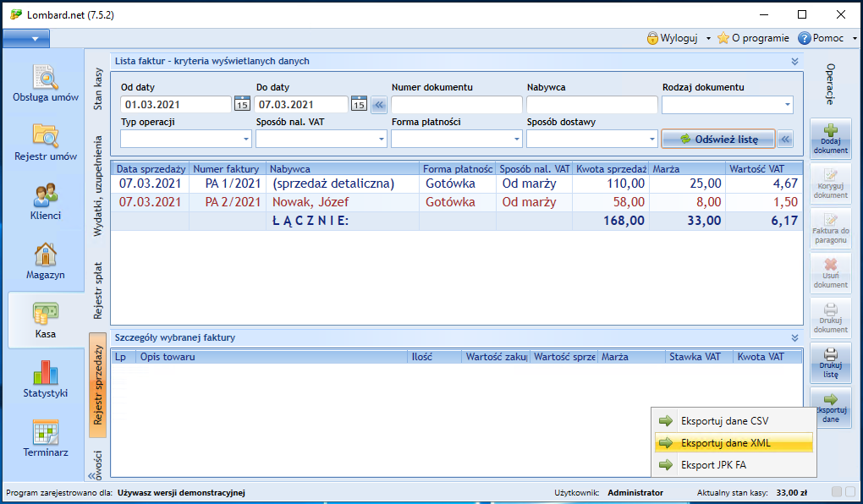Go to Klienci section
This screenshot has width=863, height=504.
pyautogui.click(x=46, y=201)
